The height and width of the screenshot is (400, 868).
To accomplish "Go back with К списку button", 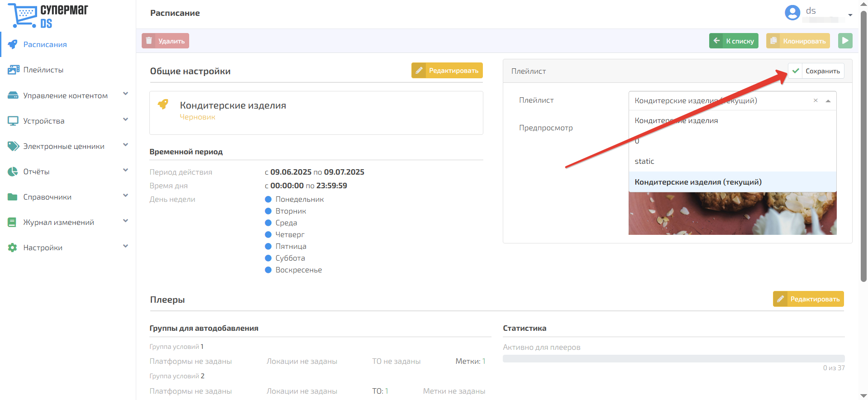I will coord(734,41).
